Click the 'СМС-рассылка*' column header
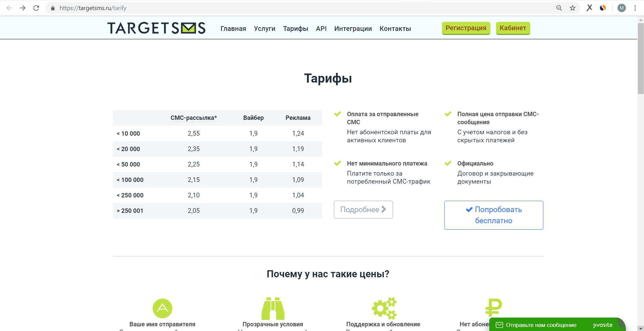The width and height of the screenshot is (644, 331). tap(194, 118)
